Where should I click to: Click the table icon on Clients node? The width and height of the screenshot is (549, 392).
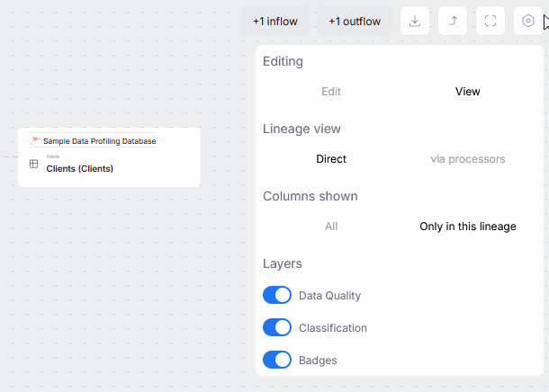click(33, 164)
